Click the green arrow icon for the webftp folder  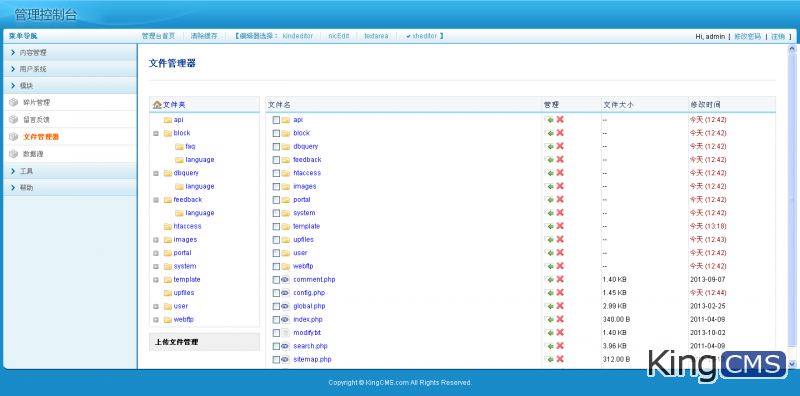(x=549, y=266)
